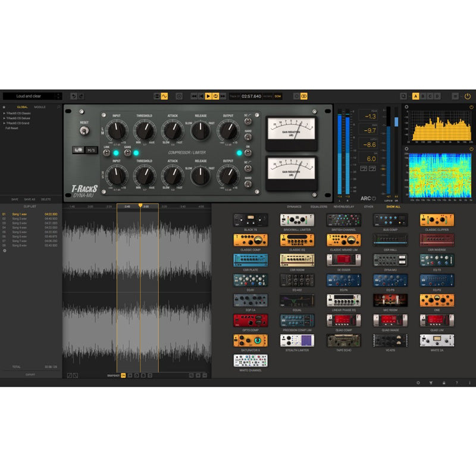Click Save As in the preset panel

(x=30, y=199)
